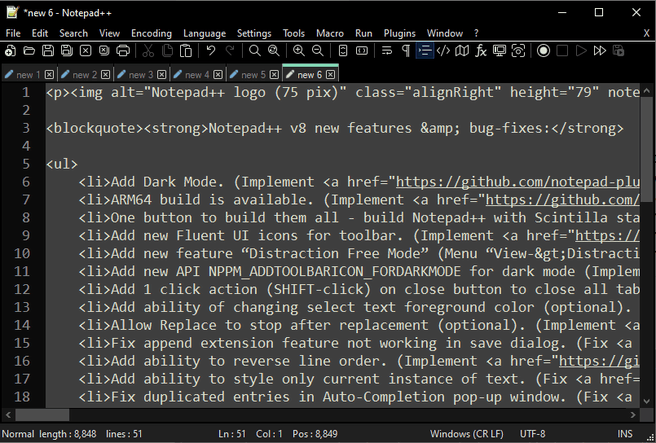
Task: Open Replace dialog toolbar icon
Action: click(x=274, y=51)
